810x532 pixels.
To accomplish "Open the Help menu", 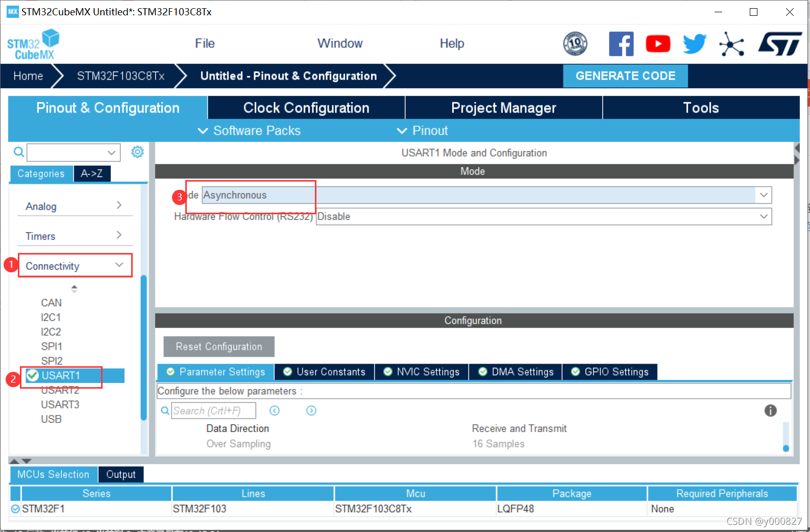I will [452, 44].
